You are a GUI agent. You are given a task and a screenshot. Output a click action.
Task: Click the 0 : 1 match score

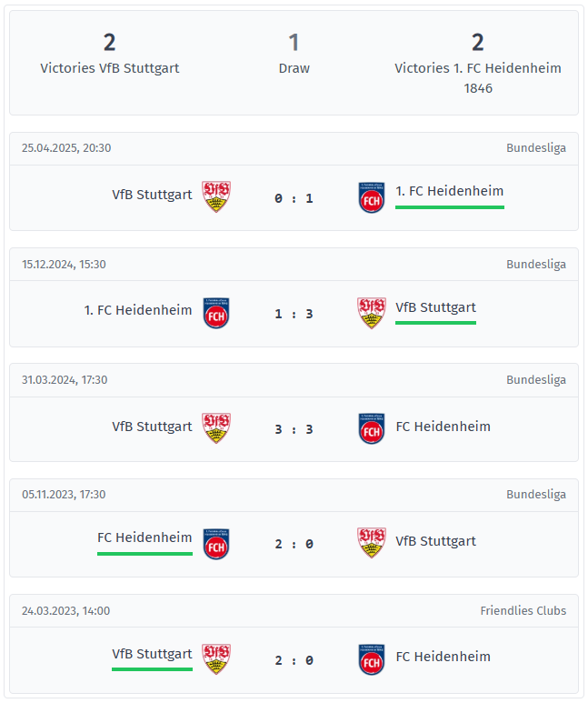pyautogui.click(x=294, y=198)
